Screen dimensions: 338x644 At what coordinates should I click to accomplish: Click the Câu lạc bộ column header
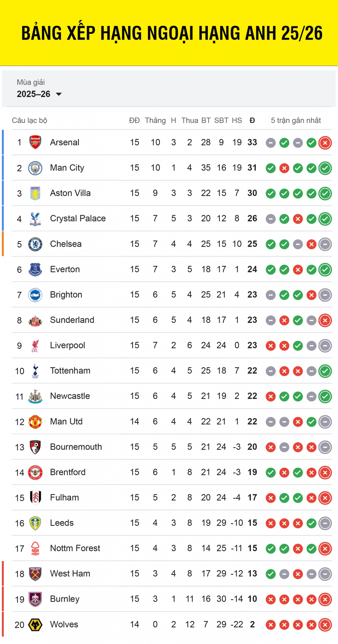tap(30, 121)
